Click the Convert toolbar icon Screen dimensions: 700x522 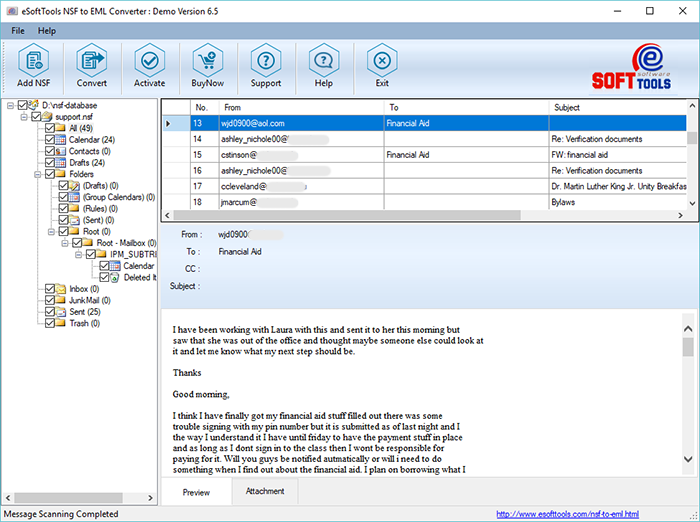[x=92, y=61]
